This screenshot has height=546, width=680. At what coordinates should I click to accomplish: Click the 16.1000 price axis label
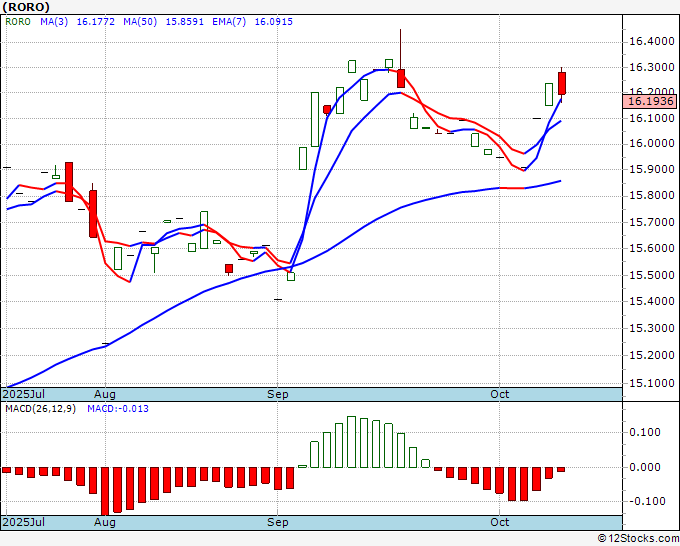pos(652,118)
